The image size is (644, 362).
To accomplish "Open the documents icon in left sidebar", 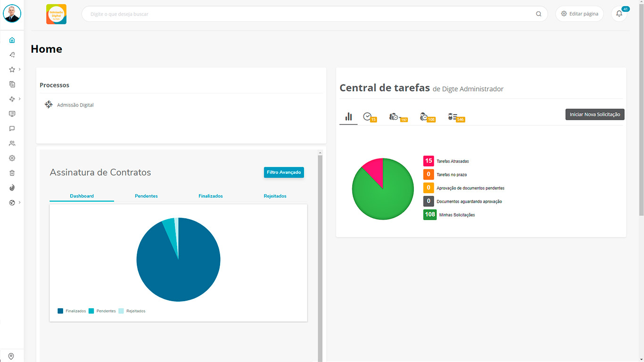I will [12, 84].
